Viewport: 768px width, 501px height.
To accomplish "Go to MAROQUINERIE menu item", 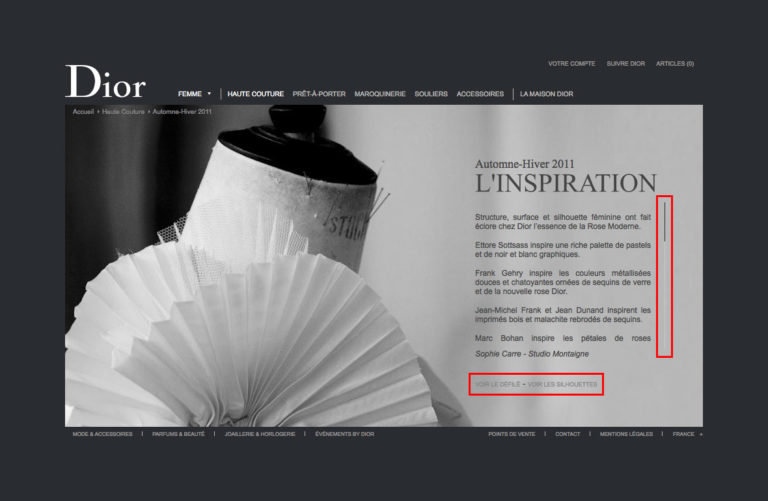I will click(380, 94).
